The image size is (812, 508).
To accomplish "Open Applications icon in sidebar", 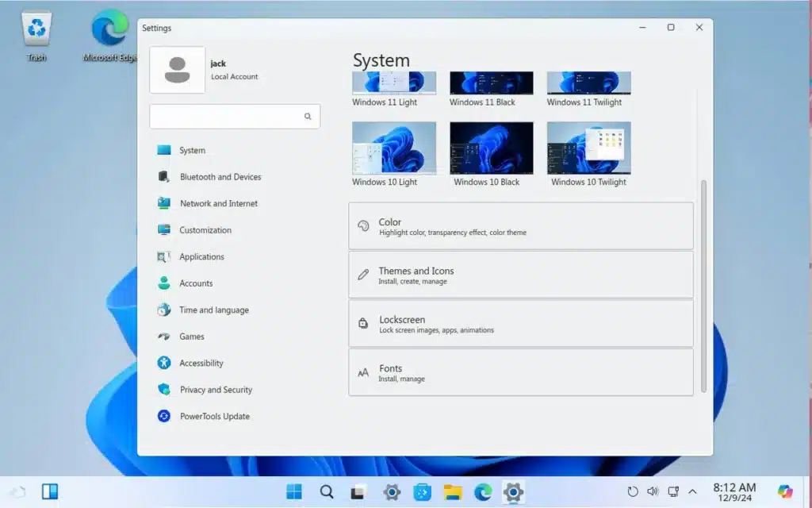I will pos(163,256).
